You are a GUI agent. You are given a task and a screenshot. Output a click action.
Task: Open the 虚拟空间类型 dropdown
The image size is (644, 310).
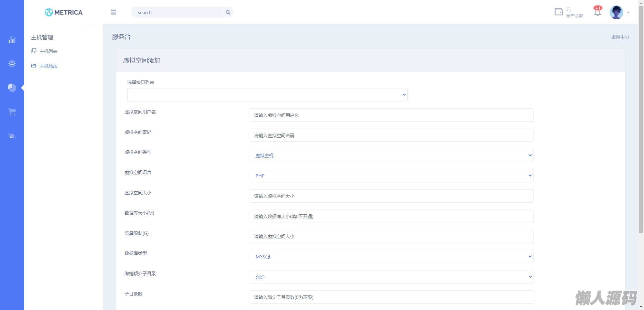pyautogui.click(x=391, y=156)
